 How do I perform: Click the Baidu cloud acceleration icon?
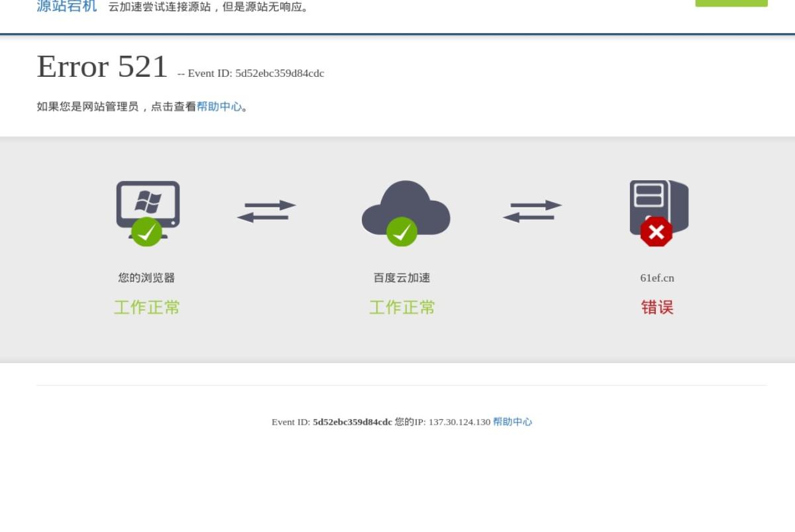[x=405, y=213]
